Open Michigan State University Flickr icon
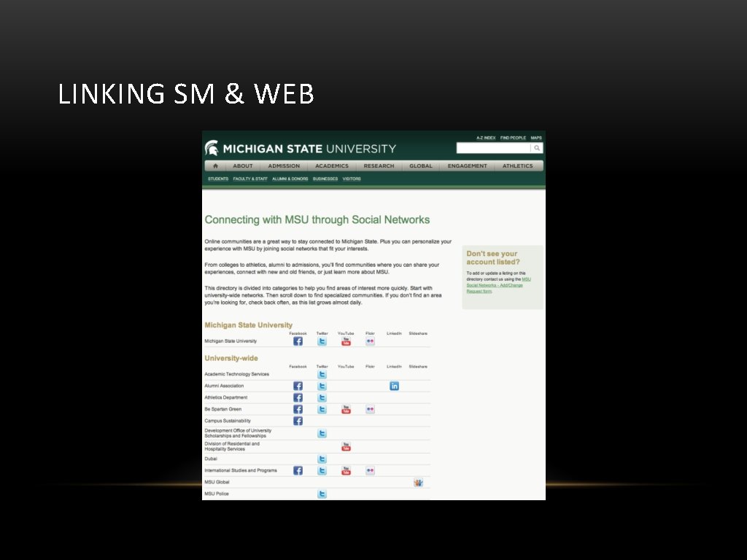This screenshot has height=560, width=747. 370,341
